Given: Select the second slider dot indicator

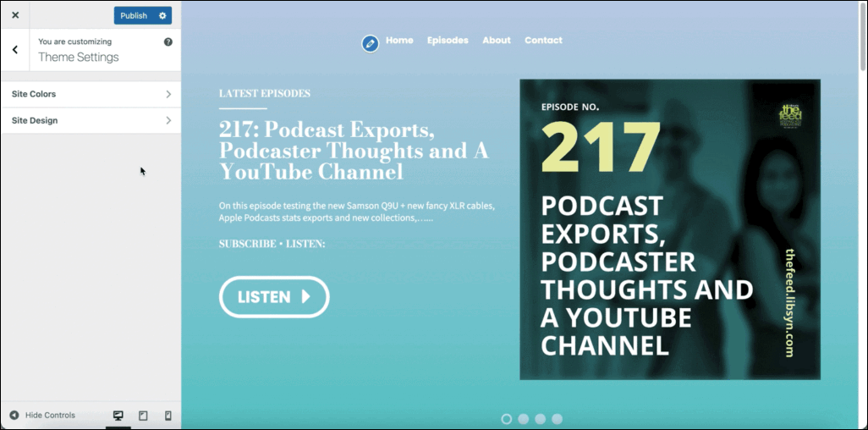Looking at the screenshot, I should coord(524,419).
